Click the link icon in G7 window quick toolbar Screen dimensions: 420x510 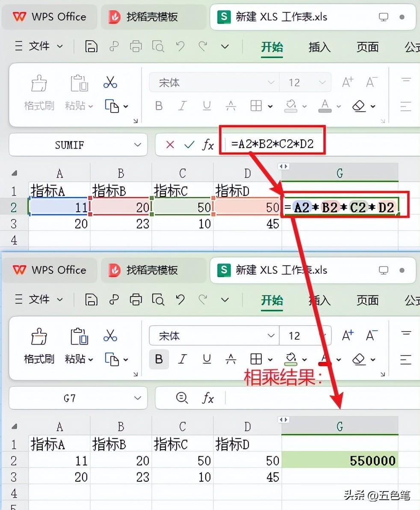click(x=114, y=299)
